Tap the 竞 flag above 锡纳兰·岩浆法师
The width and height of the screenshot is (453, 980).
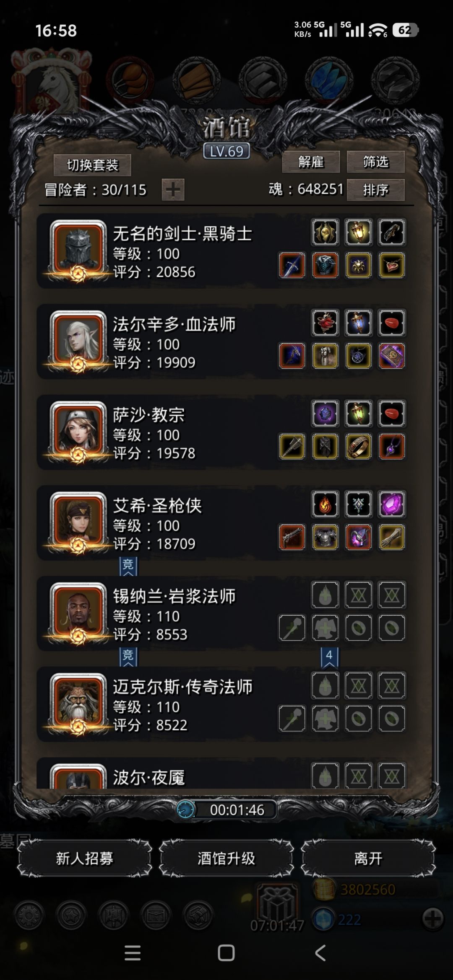point(128,566)
